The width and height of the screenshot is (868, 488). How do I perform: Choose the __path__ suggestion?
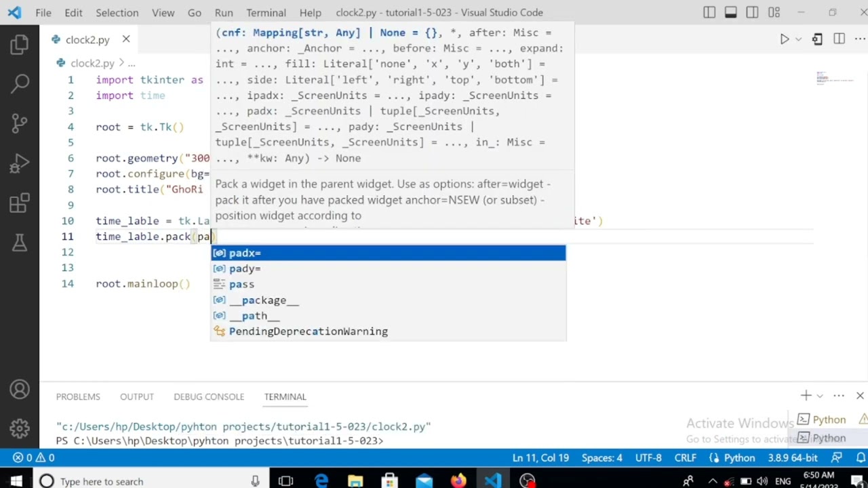tap(389, 315)
